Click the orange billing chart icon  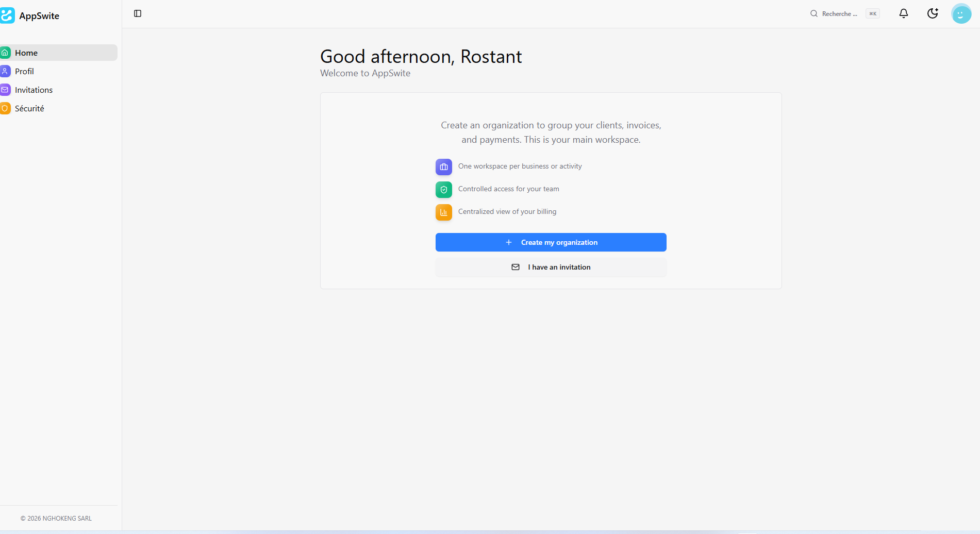click(443, 212)
